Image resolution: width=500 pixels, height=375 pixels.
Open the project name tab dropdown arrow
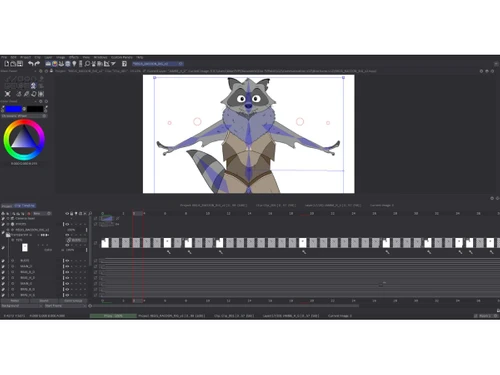[x=181, y=64]
